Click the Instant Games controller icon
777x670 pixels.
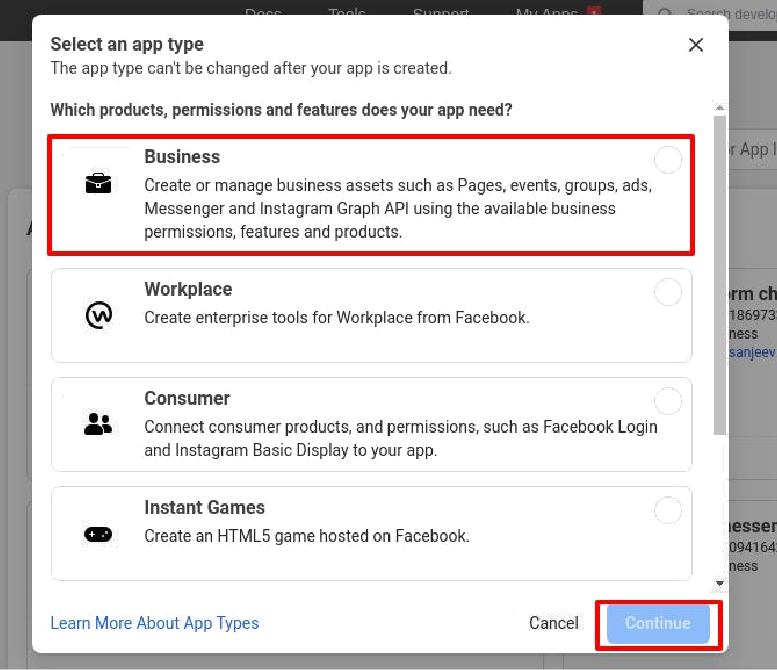point(98,535)
